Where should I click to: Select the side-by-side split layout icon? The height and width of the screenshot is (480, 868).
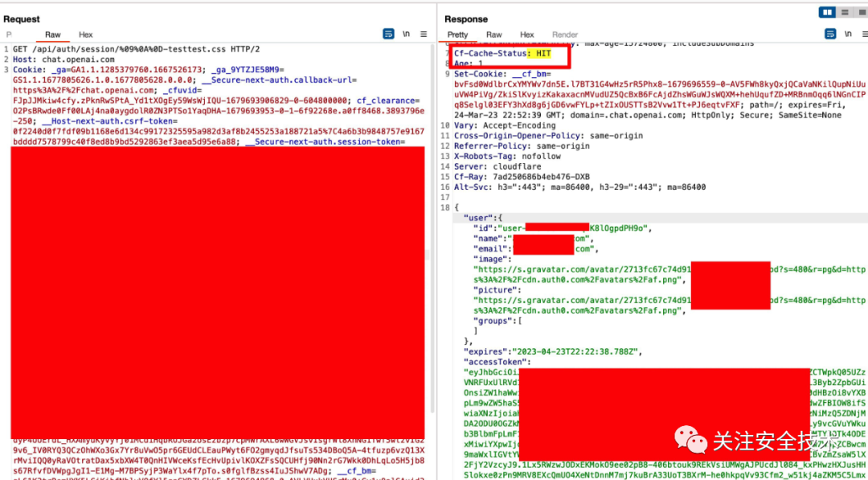coord(828,11)
